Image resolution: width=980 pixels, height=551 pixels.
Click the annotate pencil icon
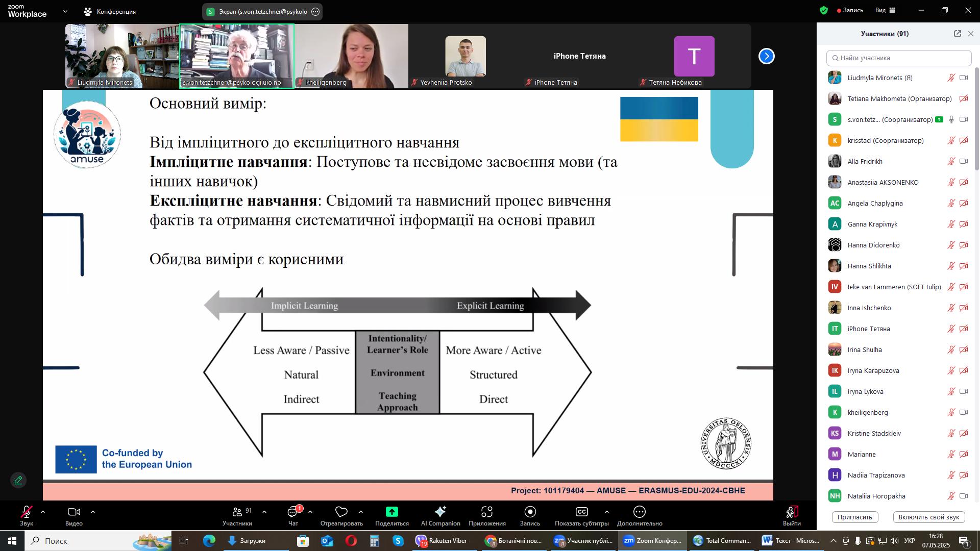pyautogui.click(x=18, y=480)
